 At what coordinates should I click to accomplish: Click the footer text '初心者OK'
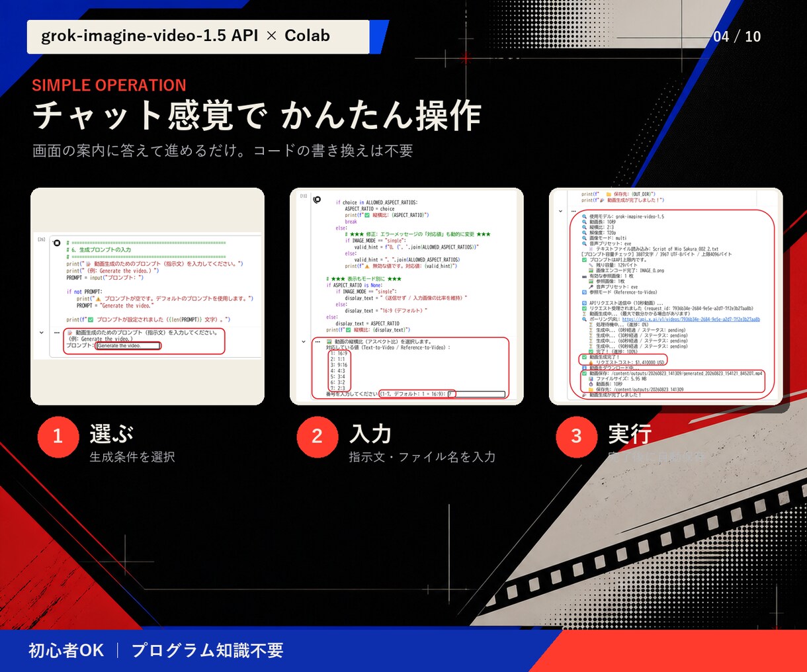pyautogui.click(x=66, y=650)
